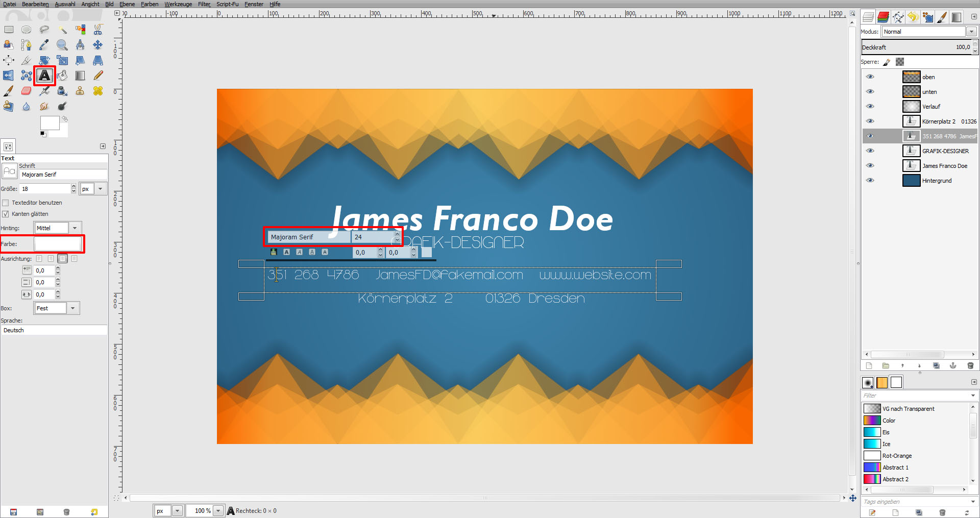Select the Text tool in the toolbox
980x518 pixels.
44,76
